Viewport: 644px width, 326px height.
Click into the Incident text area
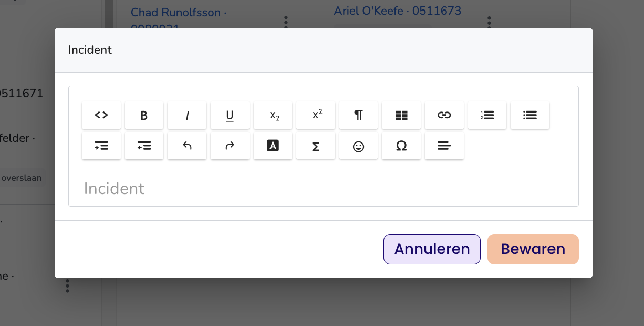coord(324,188)
